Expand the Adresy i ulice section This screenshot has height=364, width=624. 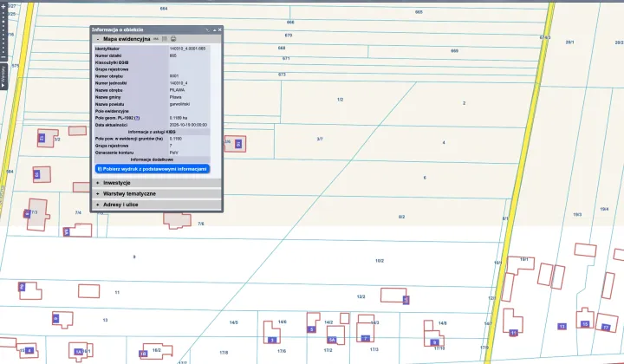tap(98, 205)
